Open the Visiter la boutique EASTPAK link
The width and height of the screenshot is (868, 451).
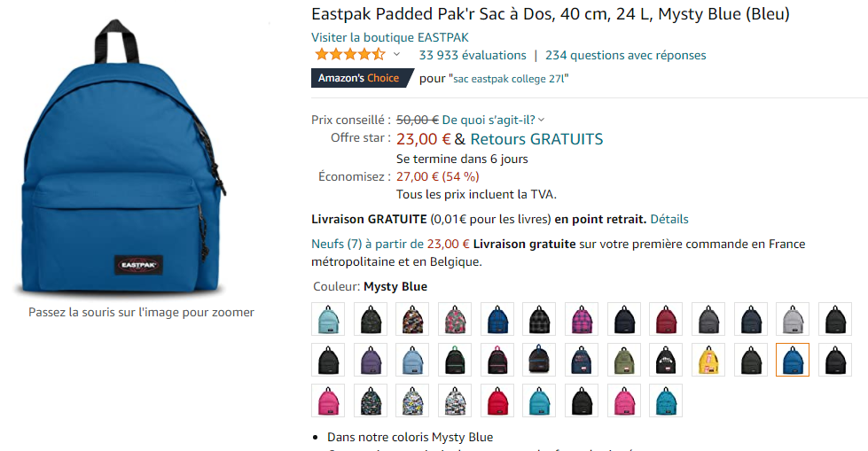(x=389, y=37)
